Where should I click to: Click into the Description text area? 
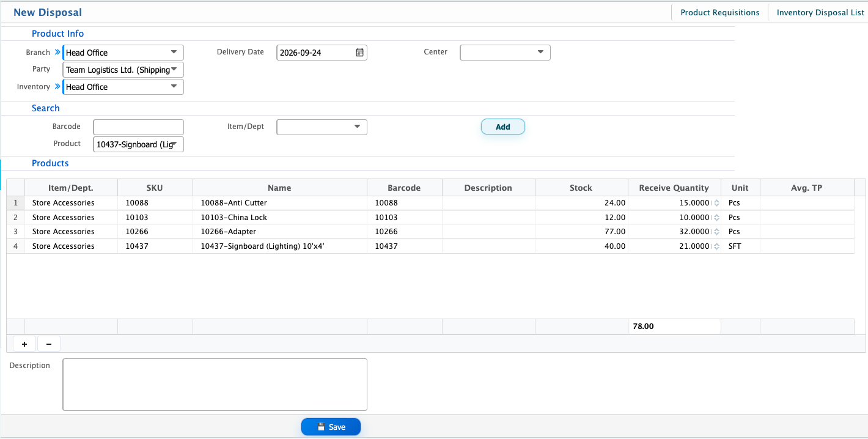pyautogui.click(x=215, y=385)
